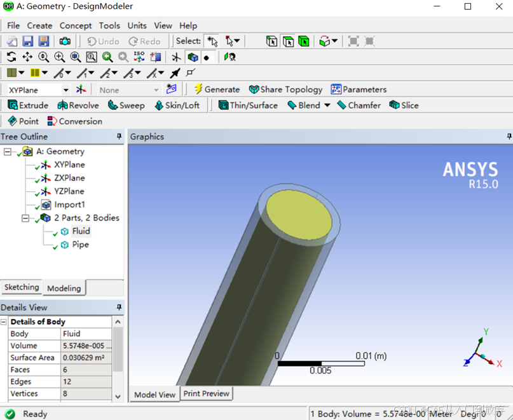
Task: Collapse the 2 Parts, 2 Bodies node
Action: pos(25,218)
